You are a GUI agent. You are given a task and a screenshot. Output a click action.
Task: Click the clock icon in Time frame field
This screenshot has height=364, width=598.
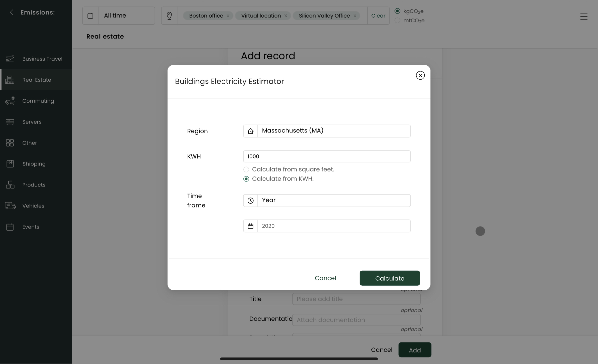tap(250, 201)
